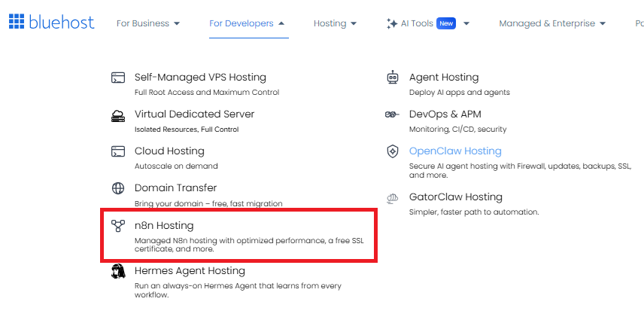The width and height of the screenshot is (644, 317).
Task: Click 'Bring your domain – free, fast migration' text
Action: pyautogui.click(x=208, y=203)
